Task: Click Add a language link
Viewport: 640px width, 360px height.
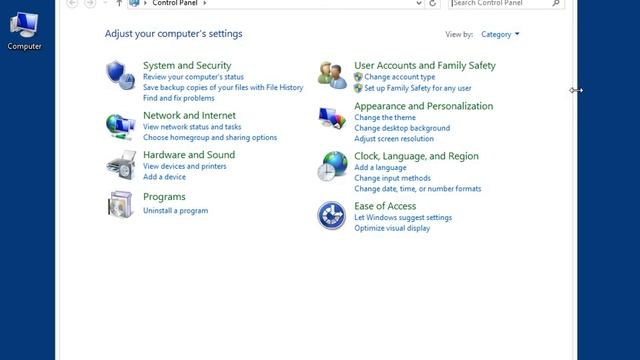Action: pos(380,167)
